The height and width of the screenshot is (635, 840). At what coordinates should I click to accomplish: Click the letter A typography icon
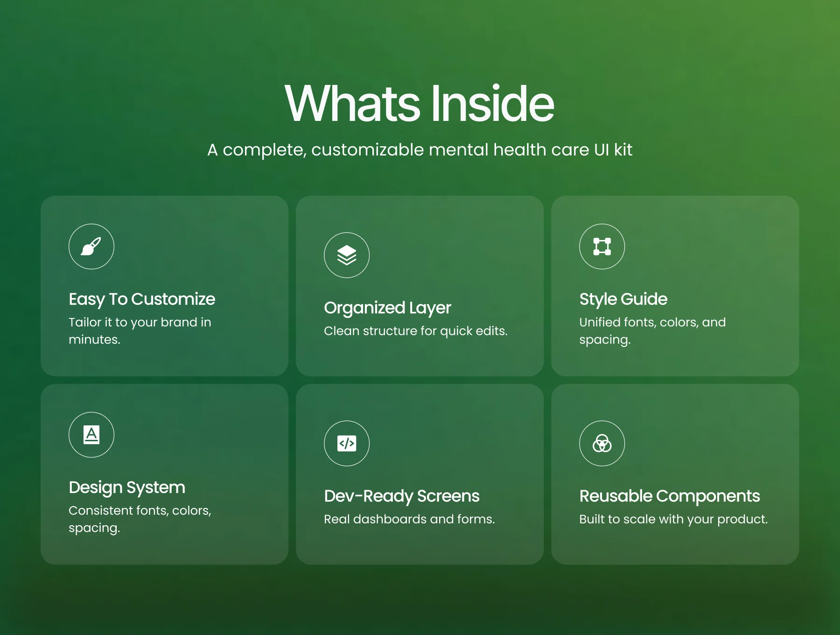click(91, 435)
